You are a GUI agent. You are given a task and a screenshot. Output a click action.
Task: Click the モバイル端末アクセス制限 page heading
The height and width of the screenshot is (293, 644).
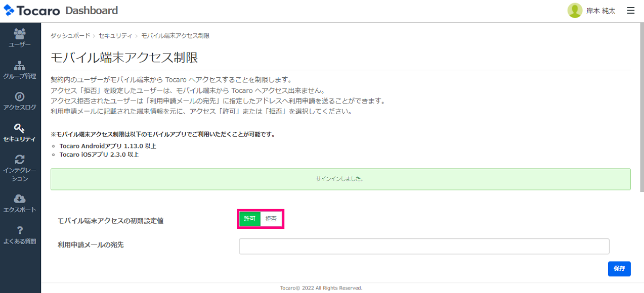click(124, 58)
